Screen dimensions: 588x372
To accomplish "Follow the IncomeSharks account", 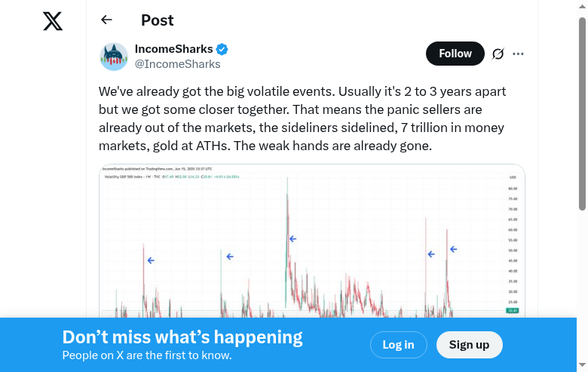I will pyautogui.click(x=455, y=54).
